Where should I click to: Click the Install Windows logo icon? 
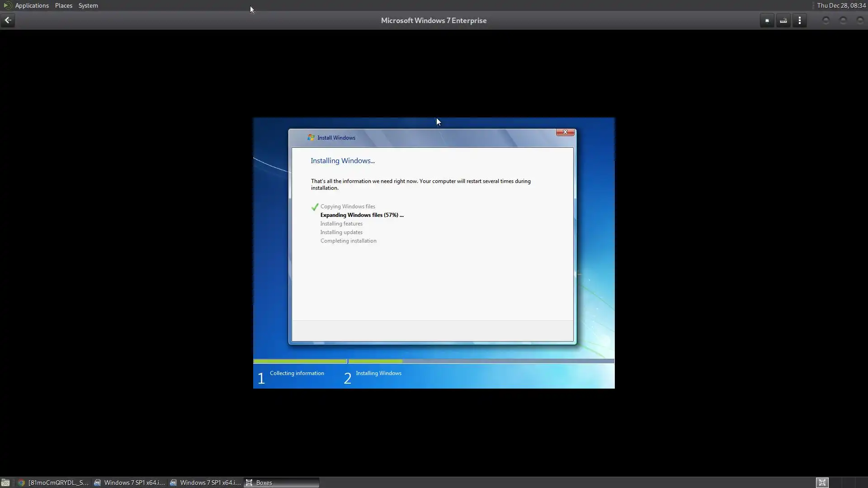pos(311,137)
